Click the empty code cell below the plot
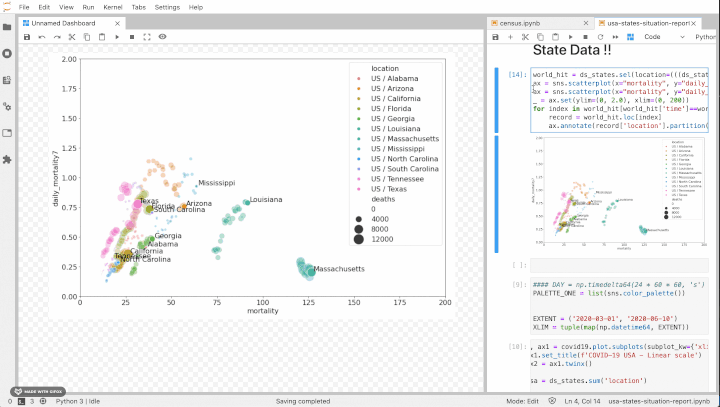This screenshot has height=407, width=720. click(619, 265)
